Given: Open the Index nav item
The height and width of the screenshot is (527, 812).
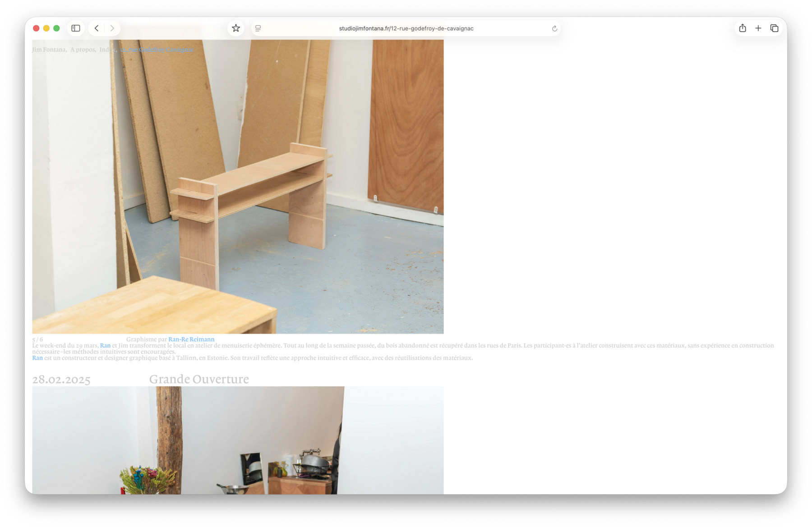Looking at the screenshot, I should (x=107, y=50).
